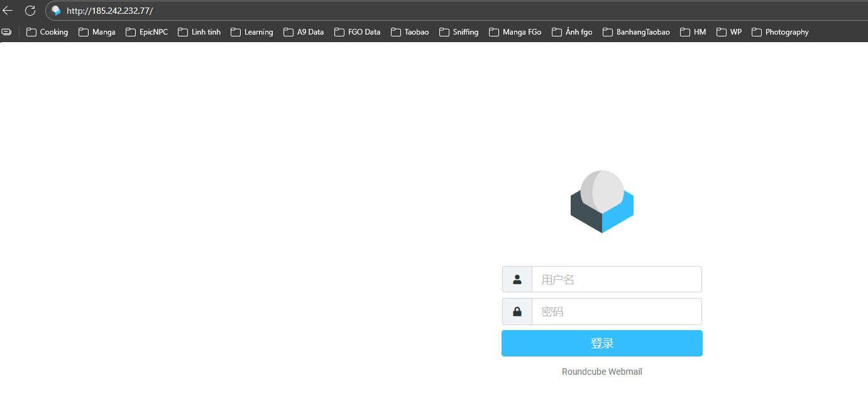Click the user silhouette icon

point(517,280)
